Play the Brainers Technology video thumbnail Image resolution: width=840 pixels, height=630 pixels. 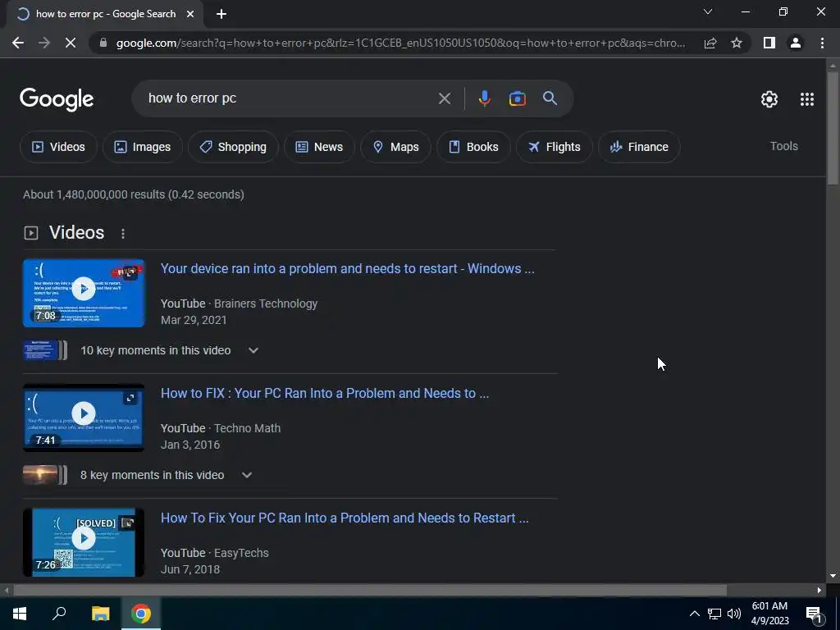coord(84,293)
